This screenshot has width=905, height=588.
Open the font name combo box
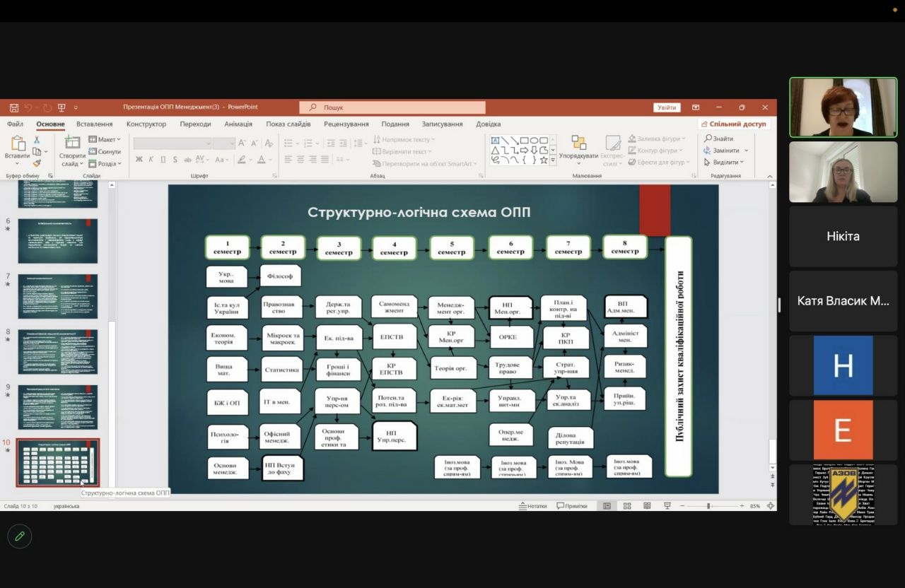(173, 143)
